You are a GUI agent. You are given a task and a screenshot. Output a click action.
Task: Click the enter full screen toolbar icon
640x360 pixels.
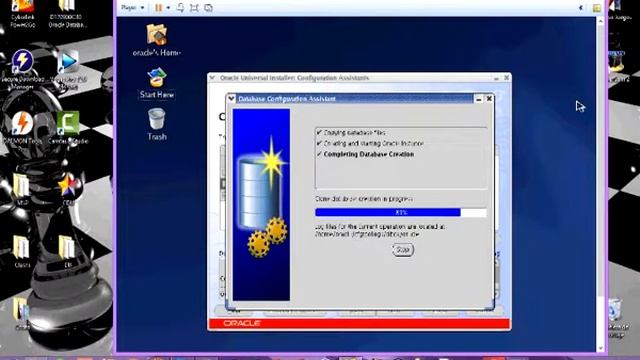pyautogui.click(x=194, y=8)
